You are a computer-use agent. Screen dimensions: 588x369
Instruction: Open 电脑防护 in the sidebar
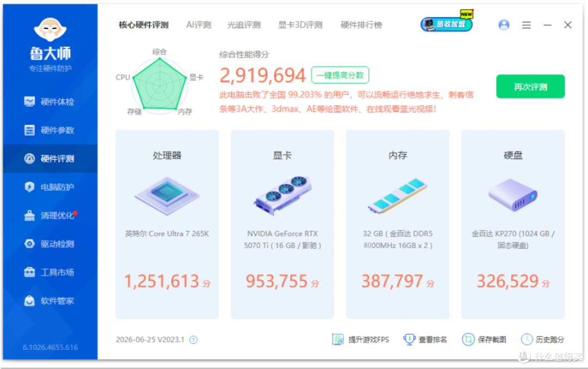50,187
